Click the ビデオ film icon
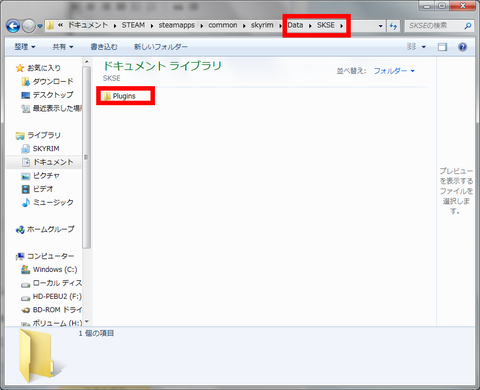The image size is (480, 390). pyautogui.click(x=25, y=189)
